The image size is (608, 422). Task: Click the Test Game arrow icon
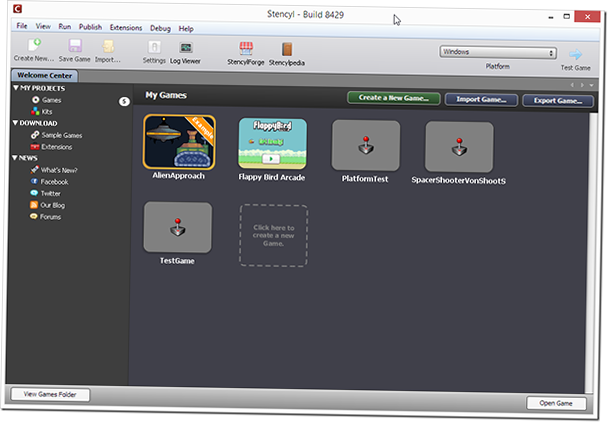coord(576,54)
